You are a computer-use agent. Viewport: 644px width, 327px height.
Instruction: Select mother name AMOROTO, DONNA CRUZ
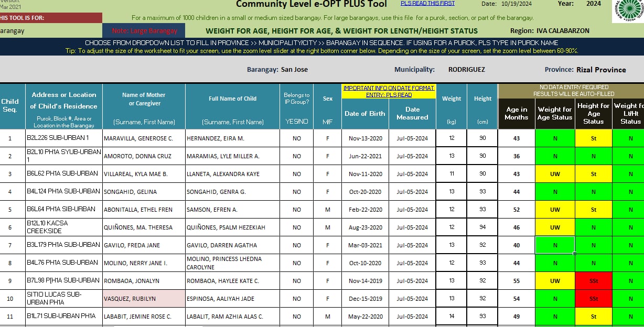point(144,156)
